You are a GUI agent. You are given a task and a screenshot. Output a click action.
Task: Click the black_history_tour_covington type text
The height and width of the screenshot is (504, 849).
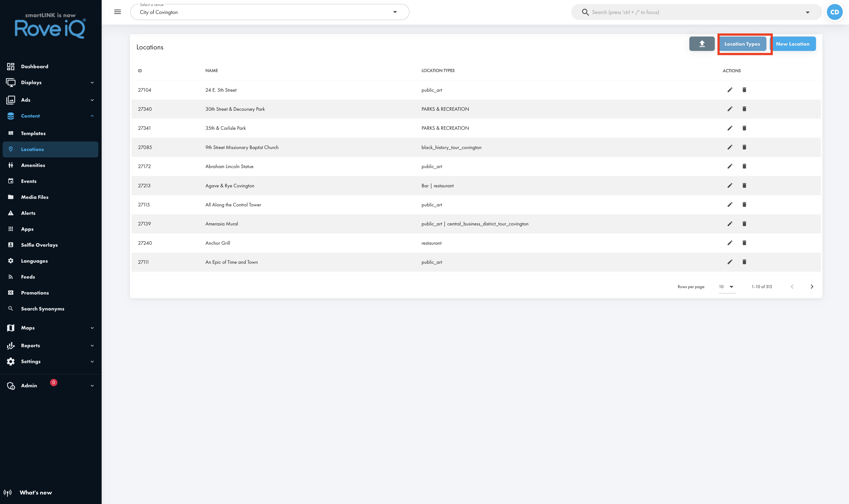tap(451, 147)
